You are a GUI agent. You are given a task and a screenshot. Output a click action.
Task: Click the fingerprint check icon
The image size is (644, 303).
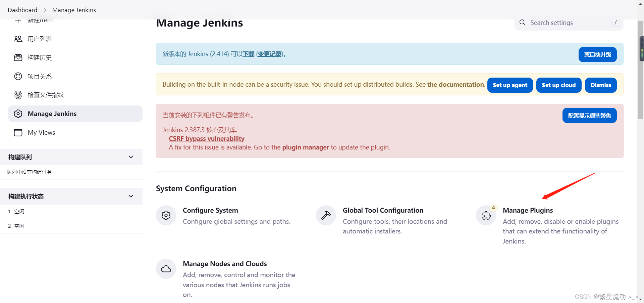coord(18,95)
